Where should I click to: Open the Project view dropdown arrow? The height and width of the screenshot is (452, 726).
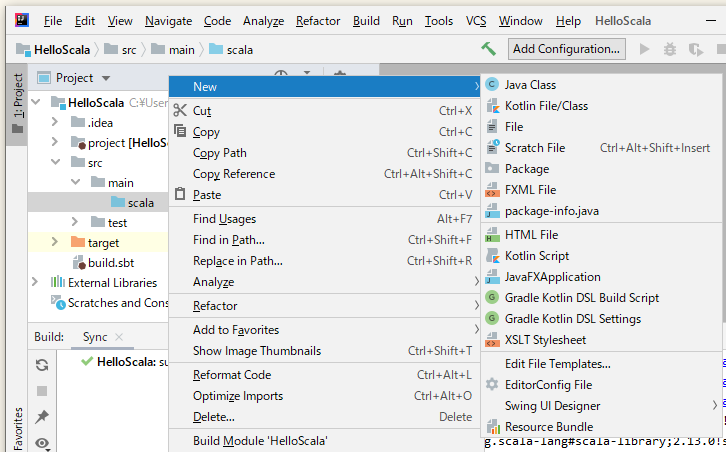click(x=106, y=78)
